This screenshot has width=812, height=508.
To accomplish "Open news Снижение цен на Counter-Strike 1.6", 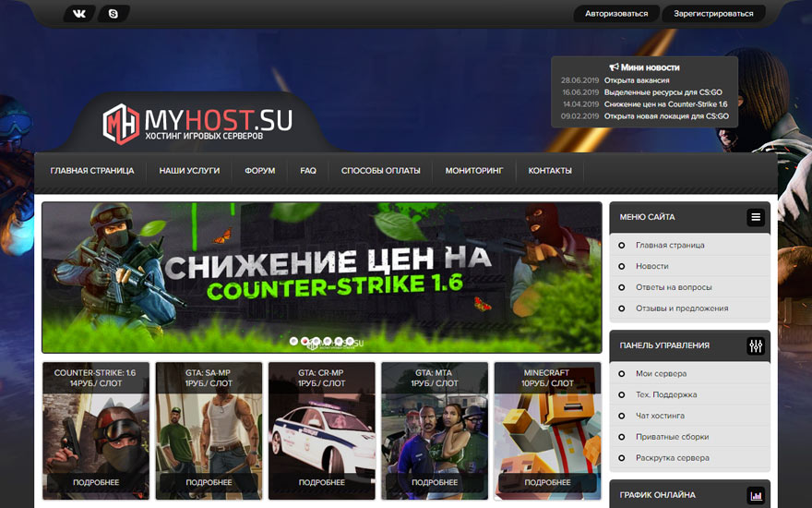I will [665, 104].
